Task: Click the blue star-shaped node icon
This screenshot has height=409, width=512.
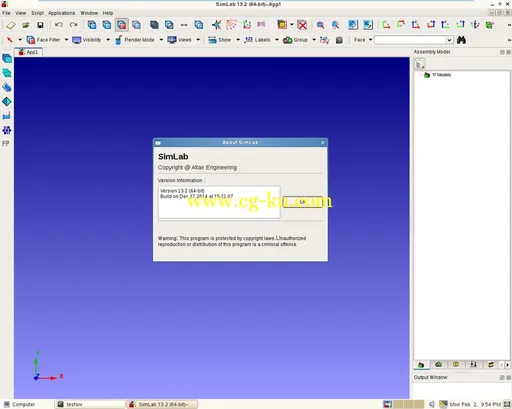Action: tap(216, 25)
